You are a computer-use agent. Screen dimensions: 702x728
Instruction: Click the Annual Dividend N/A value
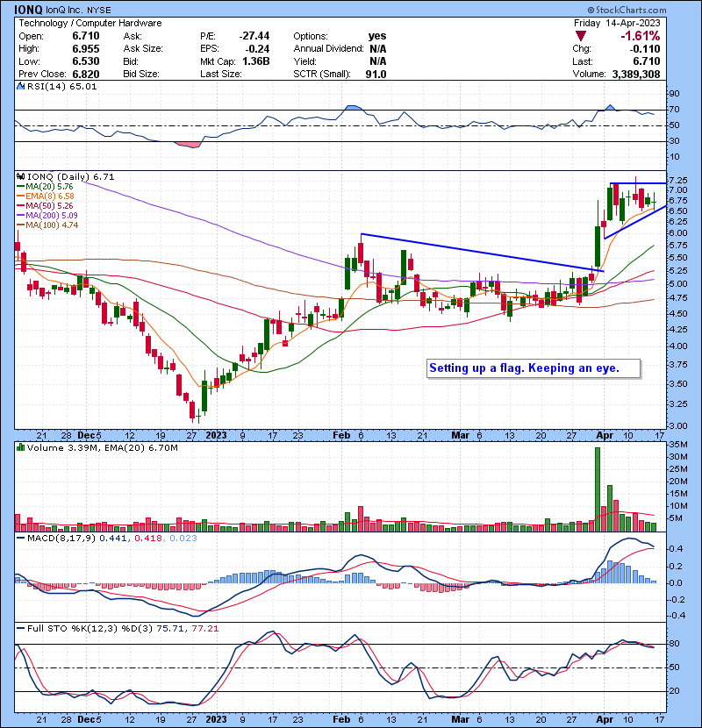coord(378,49)
